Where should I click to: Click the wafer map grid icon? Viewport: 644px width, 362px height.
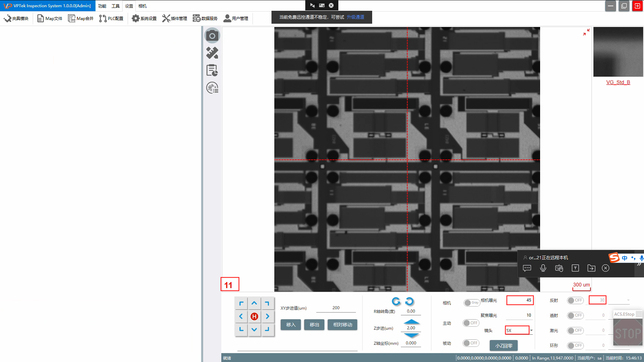[212, 88]
